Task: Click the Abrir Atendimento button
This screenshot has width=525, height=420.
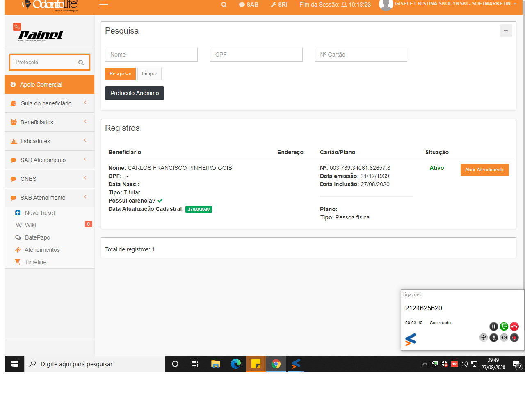Action: coord(484,170)
